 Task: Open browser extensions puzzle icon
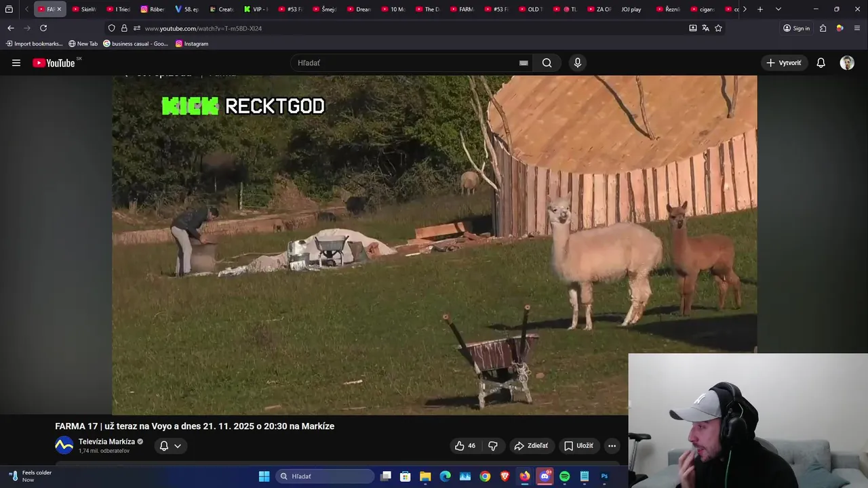click(823, 28)
